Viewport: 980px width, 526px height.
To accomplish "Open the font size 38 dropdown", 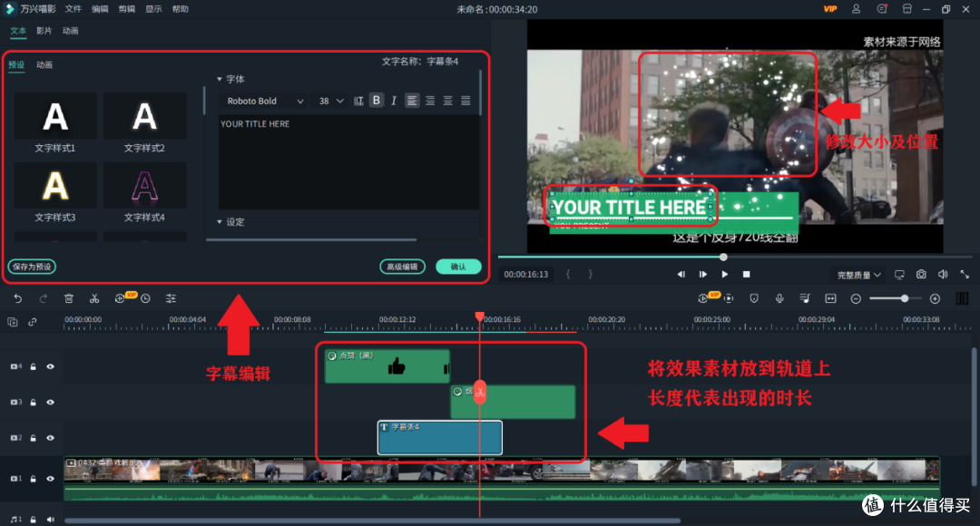I will [x=331, y=101].
